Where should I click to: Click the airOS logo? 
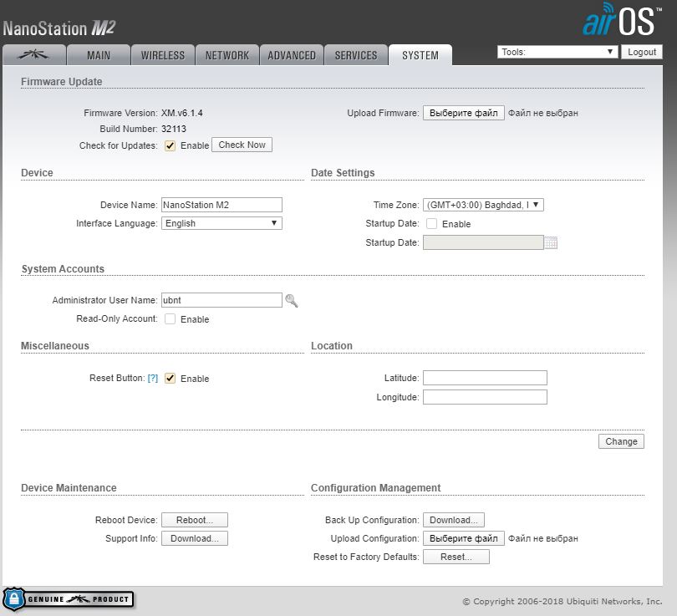tap(622, 19)
